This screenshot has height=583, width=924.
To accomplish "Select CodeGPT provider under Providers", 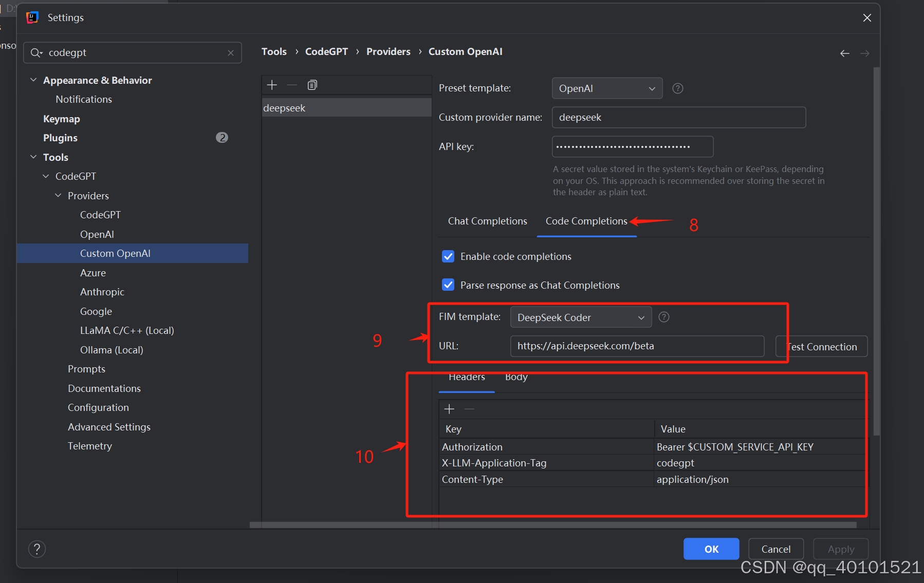I will click(x=100, y=215).
